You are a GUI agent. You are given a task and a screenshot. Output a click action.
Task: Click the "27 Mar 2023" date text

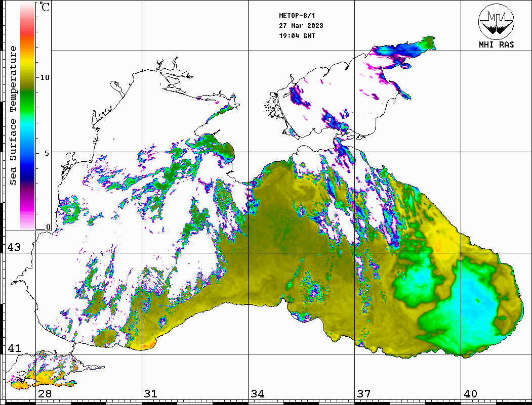[301, 25]
